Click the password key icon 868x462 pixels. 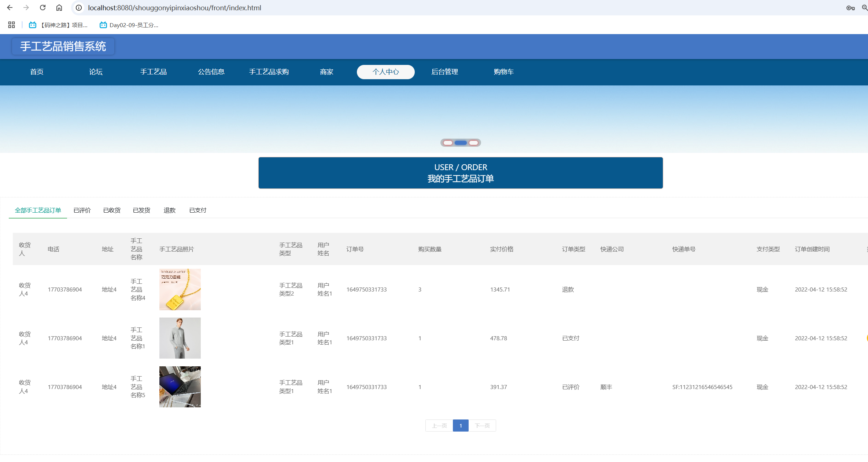(850, 8)
